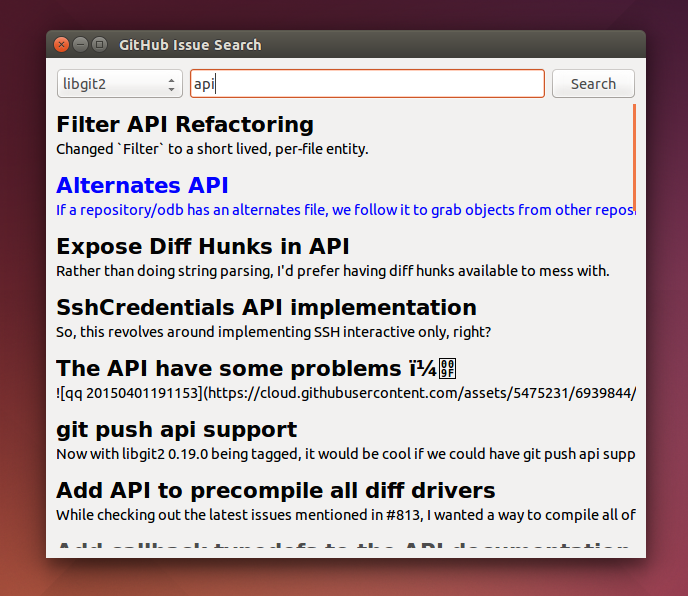
Task: Click the "GitHub Issue Search" window title bar
Action: 346,44
